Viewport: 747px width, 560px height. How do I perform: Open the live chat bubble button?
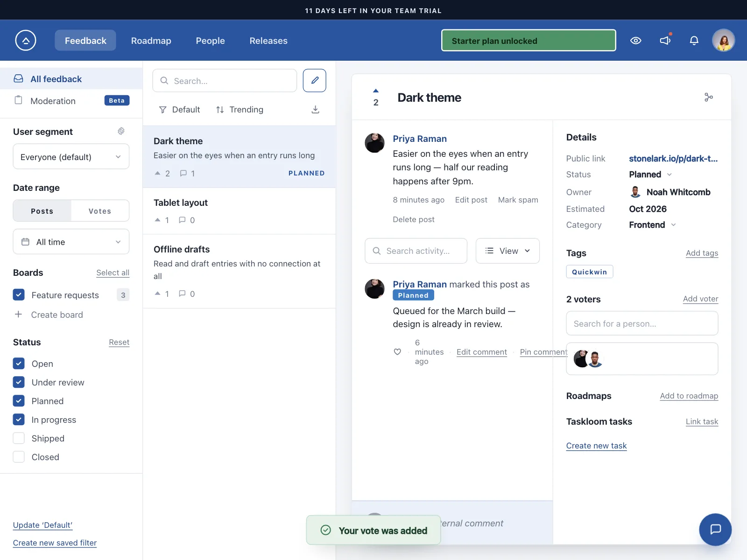[x=715, y=529]
